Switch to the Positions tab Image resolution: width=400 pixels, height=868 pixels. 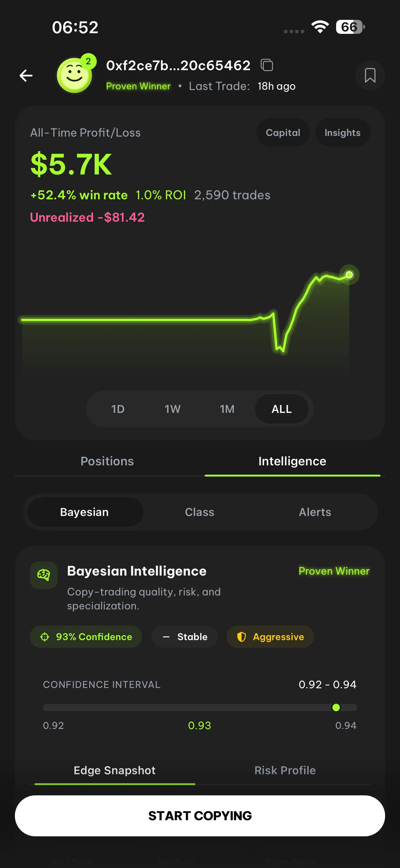click(107, 461)
